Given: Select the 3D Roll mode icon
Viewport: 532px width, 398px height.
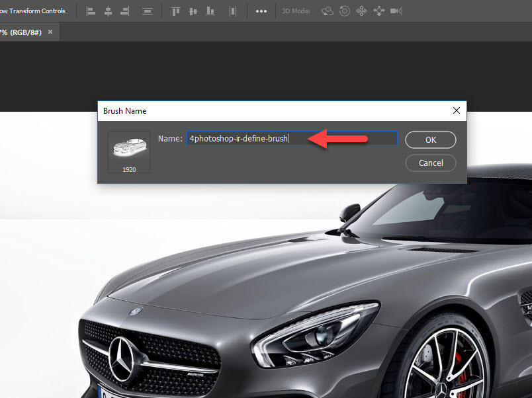Looking at the screenshot, I should pos(344,11).
